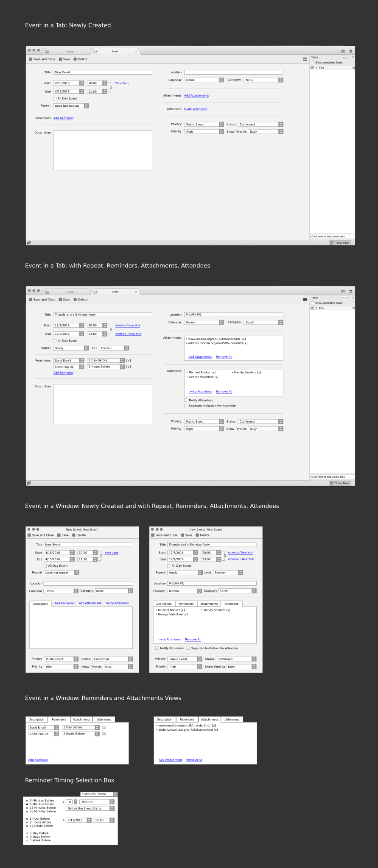Check All Day Event in newly created tab mockup
The image size is (378, 868).
55,98
